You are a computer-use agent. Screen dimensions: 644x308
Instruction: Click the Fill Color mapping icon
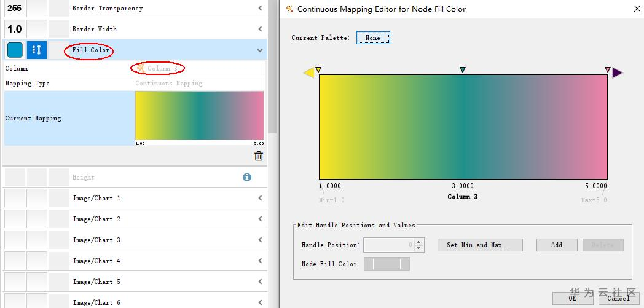pyautogui.click(x=36, y=50)
